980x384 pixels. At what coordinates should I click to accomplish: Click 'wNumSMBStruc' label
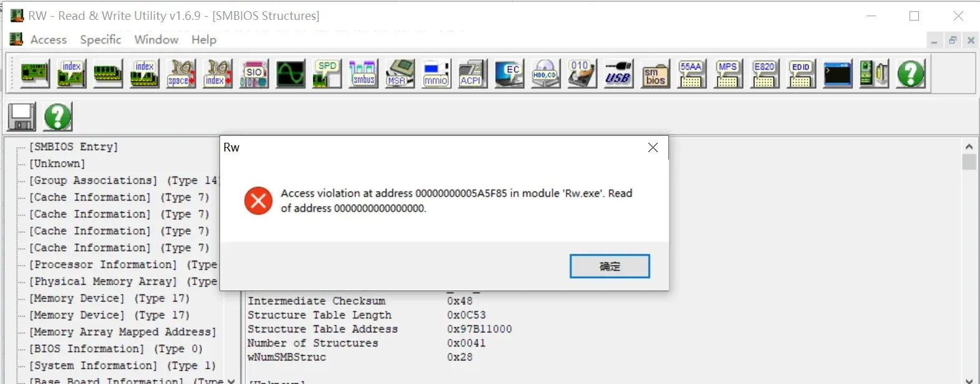click(286, 358)
